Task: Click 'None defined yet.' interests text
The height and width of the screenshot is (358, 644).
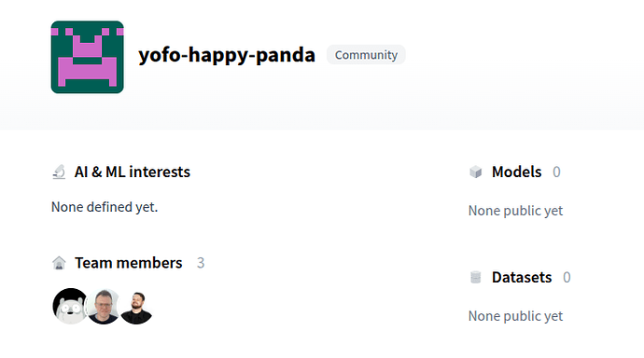Action: click(x=105, y=207)
